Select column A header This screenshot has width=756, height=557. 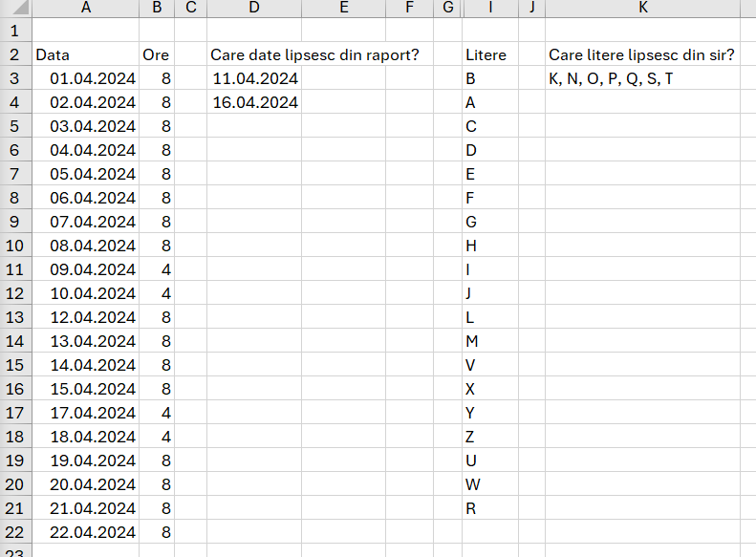click(86, 8)
